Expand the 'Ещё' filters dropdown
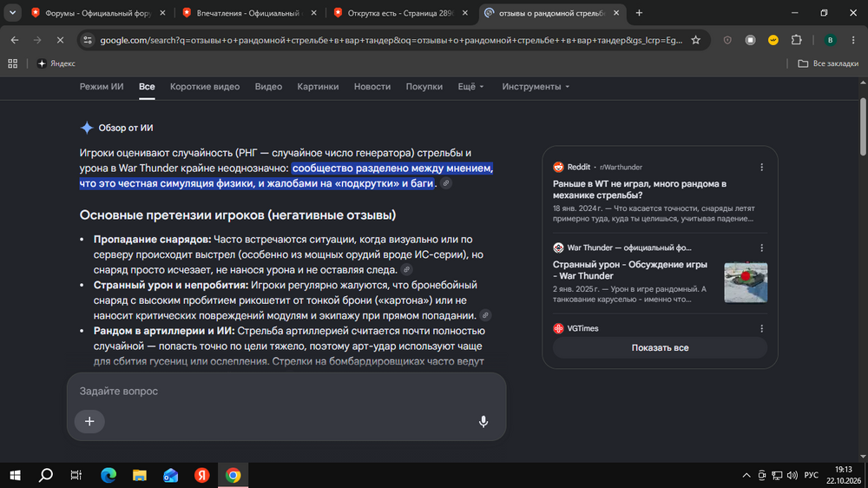 (x=470, y=87)
